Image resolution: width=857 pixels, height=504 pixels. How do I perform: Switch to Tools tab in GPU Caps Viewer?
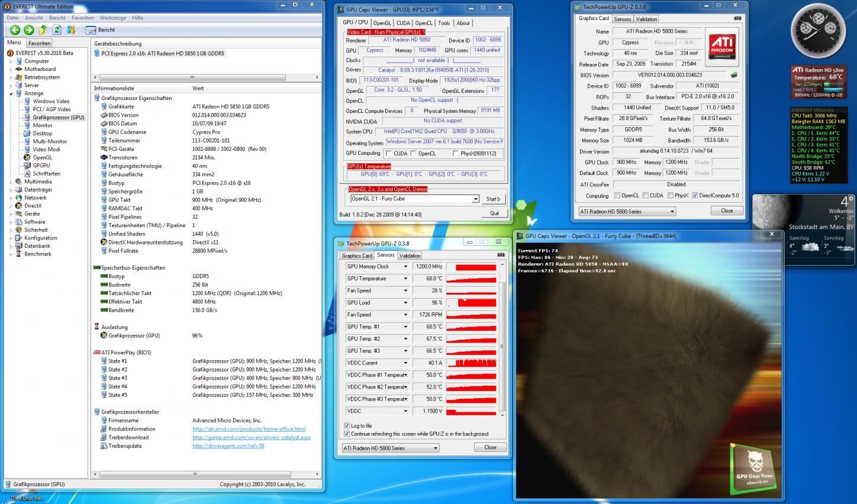(x=444, y=23)
